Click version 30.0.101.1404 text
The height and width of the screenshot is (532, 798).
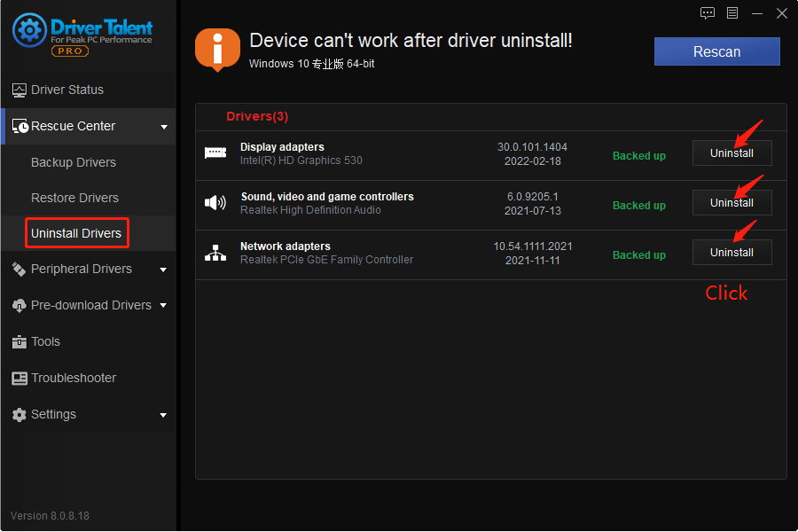tap(532, 147)
